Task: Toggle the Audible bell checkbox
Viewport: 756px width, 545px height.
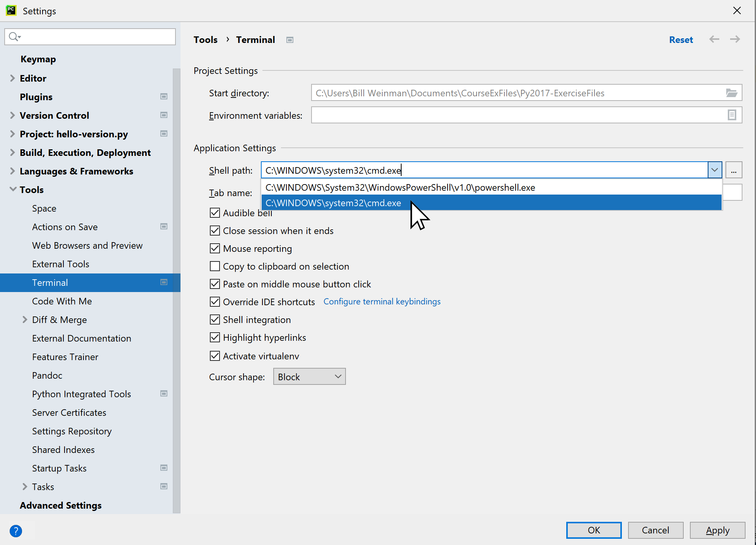Action: (215, 213)
